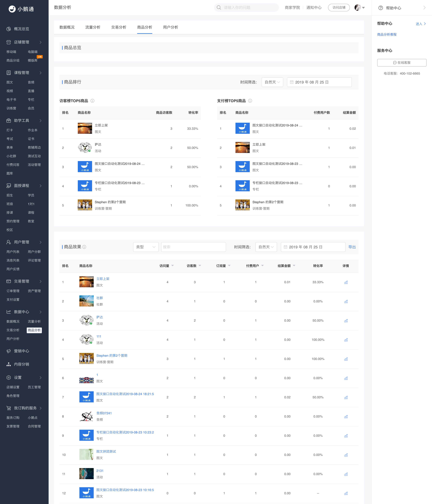Switch to 数据概况 tab
This screenshot has width=432, height=504.
[x=67, y=27]
